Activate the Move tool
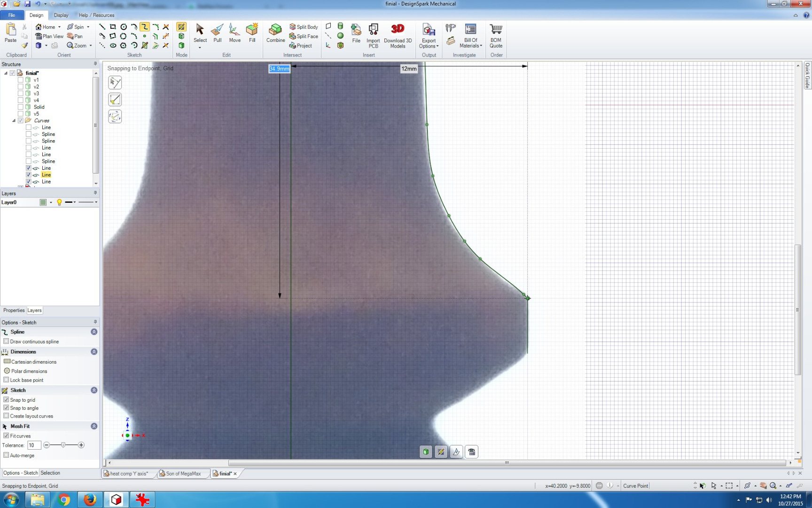 [234, 33]
